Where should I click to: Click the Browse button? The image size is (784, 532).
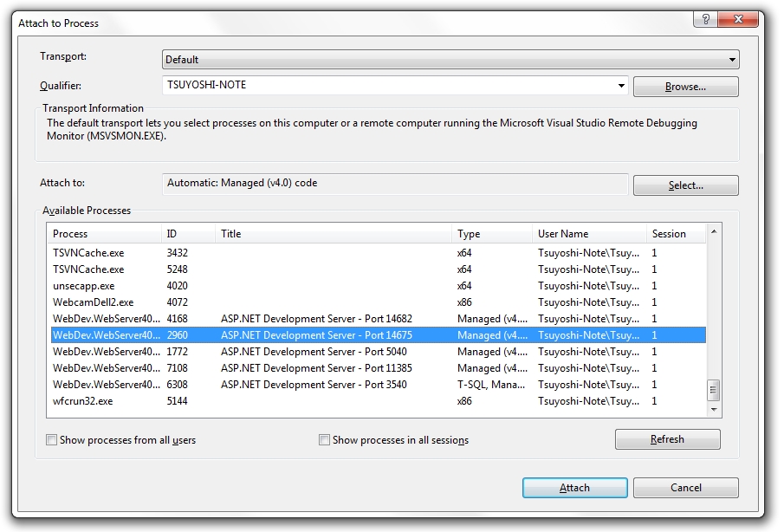tap(684, 86)
